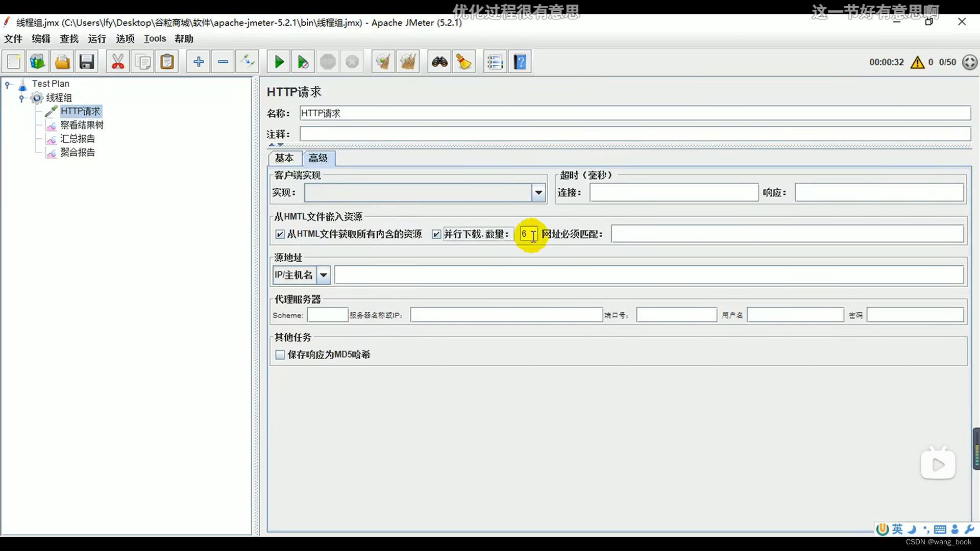Click the proxy port number field
This screenshot has height=551, width=980.
(x=676, y=315)
